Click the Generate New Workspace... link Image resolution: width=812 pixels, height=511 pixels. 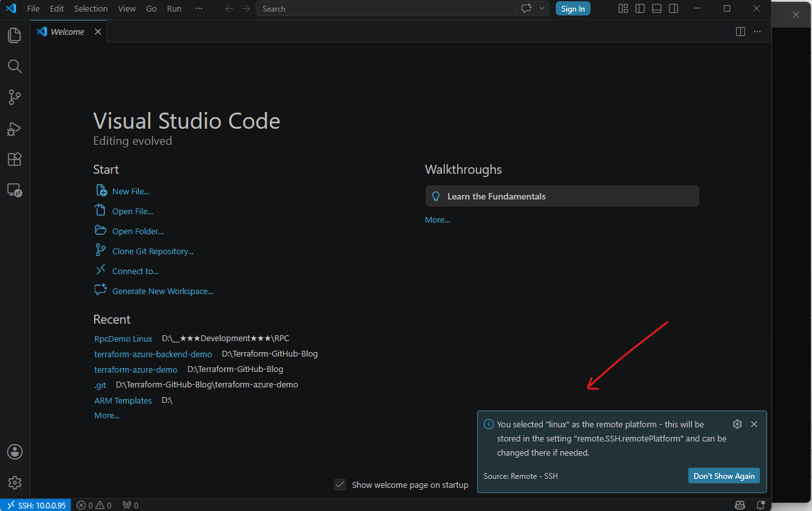pos(162,291)
